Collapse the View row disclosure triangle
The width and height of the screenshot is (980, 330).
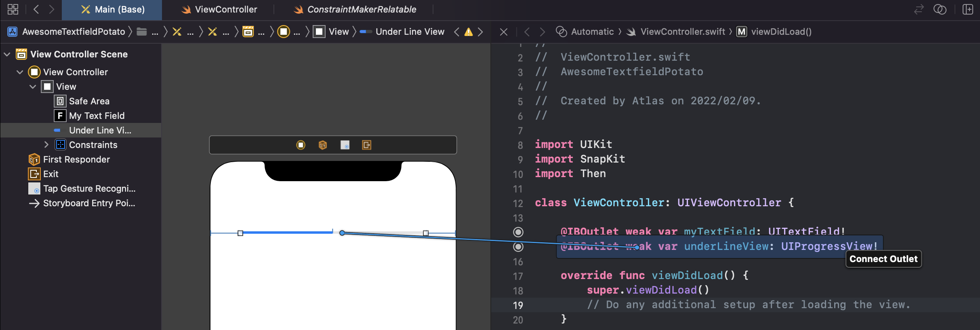tap(33, 87)
